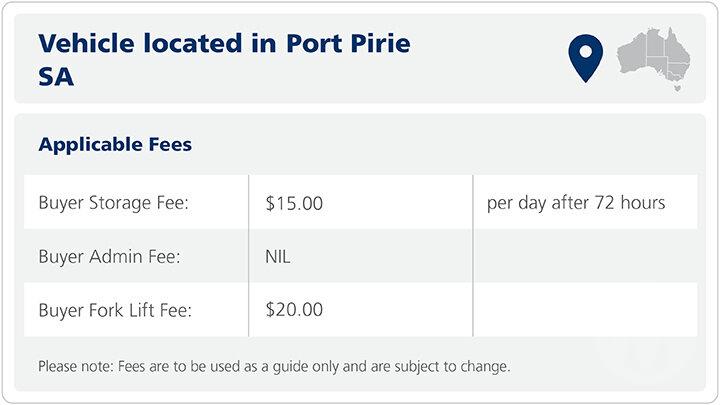Select the 'Buyer Fork Lift Fee:' label
The width and height of the screenshot is (720, 405).
tap(115, 310)
